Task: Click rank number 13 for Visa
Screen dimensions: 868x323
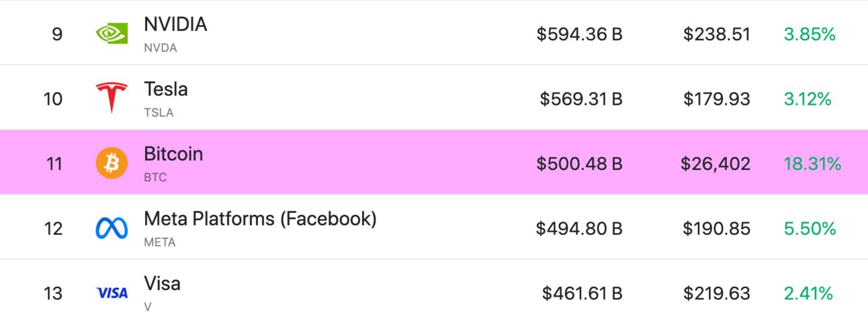Action: point(53,293)
